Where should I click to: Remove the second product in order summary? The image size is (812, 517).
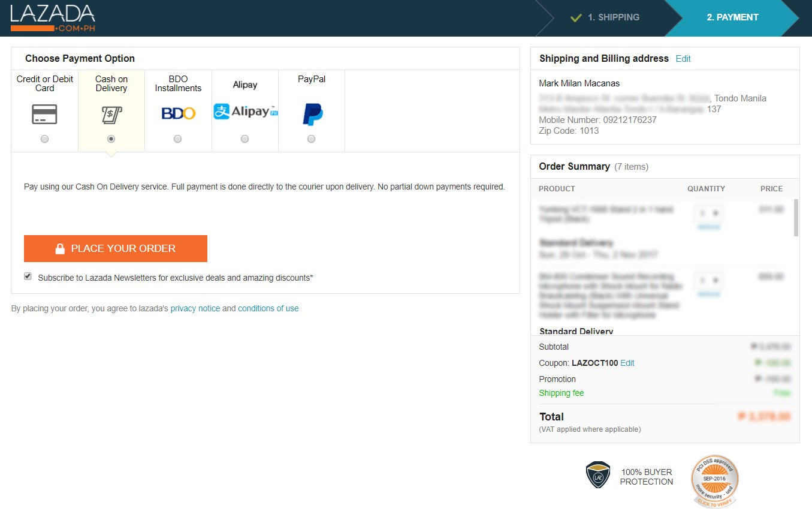pyautogui.click(x=709, y=294)
